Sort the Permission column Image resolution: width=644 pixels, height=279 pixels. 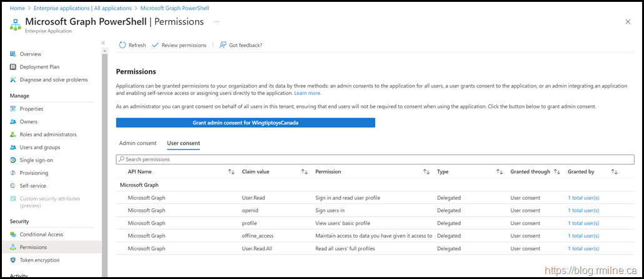coord(426,171)
